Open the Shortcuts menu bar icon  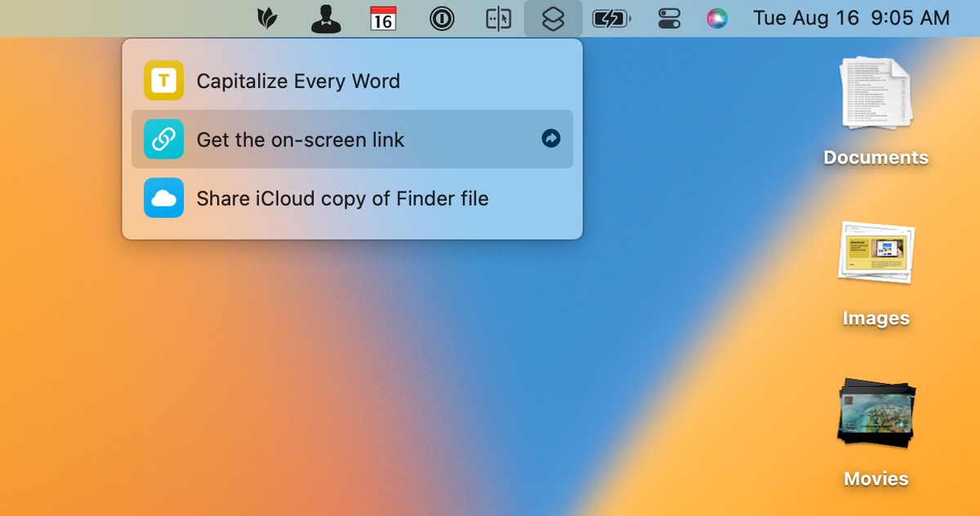(x=553, y=18)
